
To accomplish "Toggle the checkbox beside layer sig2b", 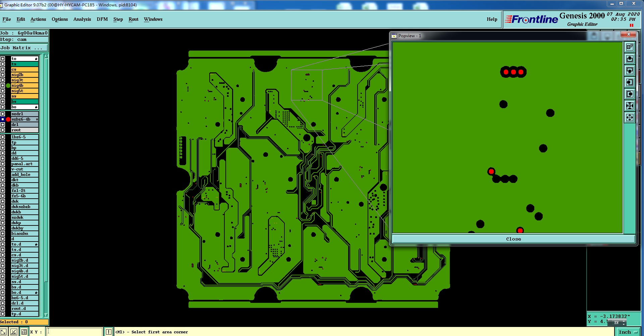I will [3, 75].
